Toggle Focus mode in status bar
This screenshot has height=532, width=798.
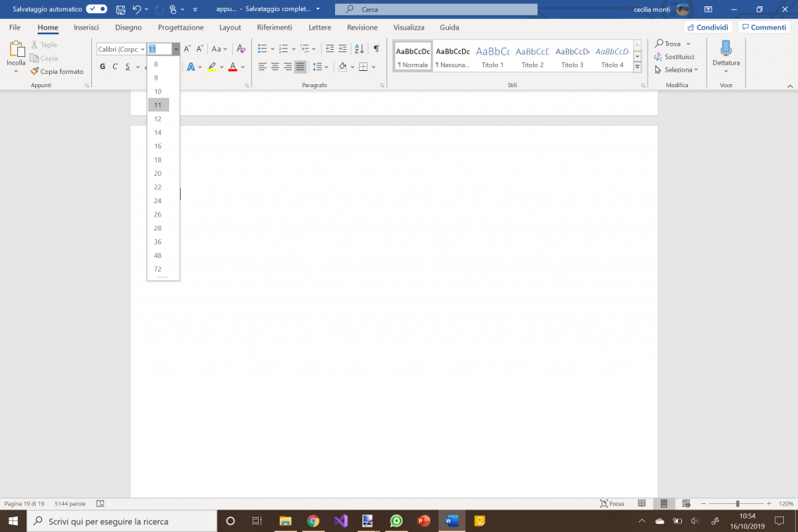pyautogui.click(x=613, y=503)
